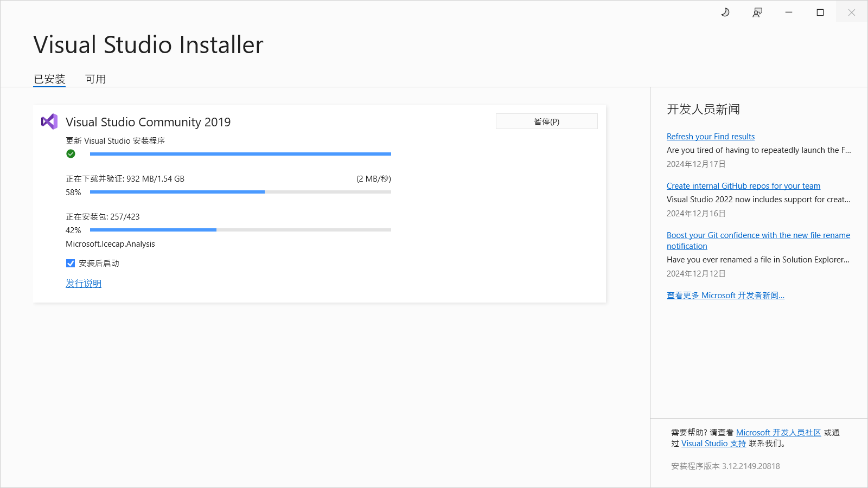
Task: Select the 已安装 tab
Action: (x=49, y=79)
